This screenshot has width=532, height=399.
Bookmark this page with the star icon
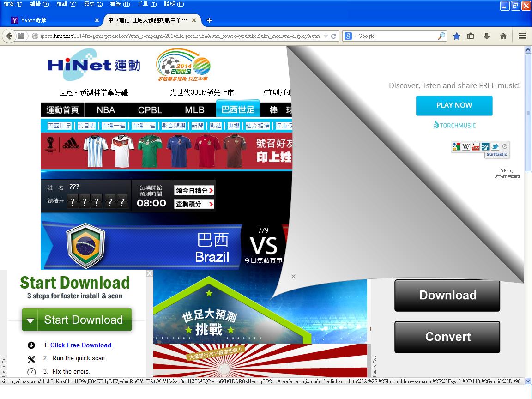457,36
